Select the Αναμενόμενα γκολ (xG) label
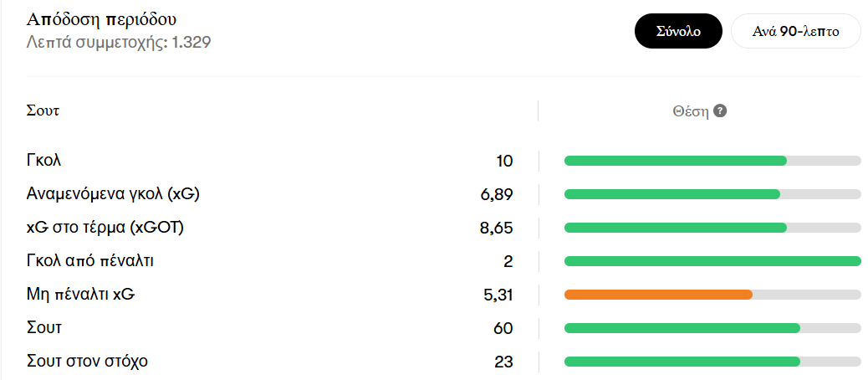868x380 pixels. pos(113,194)
